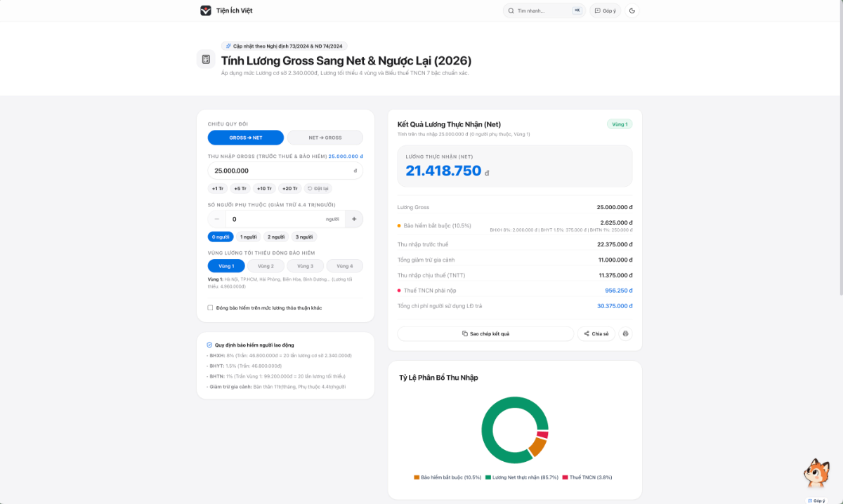Click orange Bảo hiểm bắt buộc legend swatch
Viewport: 843px width, 504px height.
[x=417, y=477]
